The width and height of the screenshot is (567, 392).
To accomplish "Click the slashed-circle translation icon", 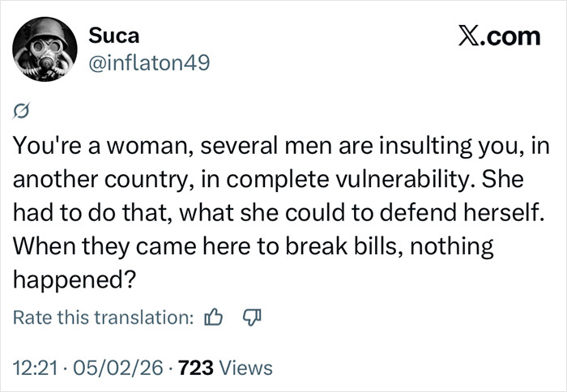I will [22, 111].
